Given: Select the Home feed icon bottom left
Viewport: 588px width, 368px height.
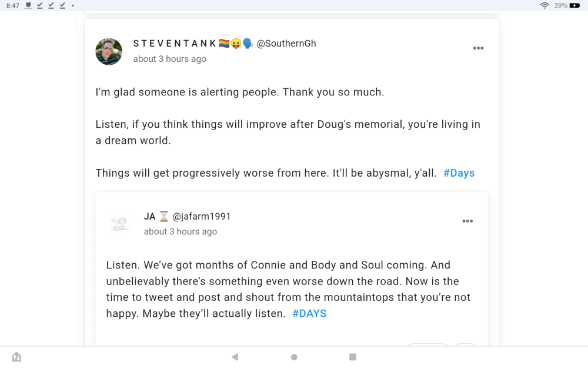Looking at the screenshot, I should tap(16, 356).
